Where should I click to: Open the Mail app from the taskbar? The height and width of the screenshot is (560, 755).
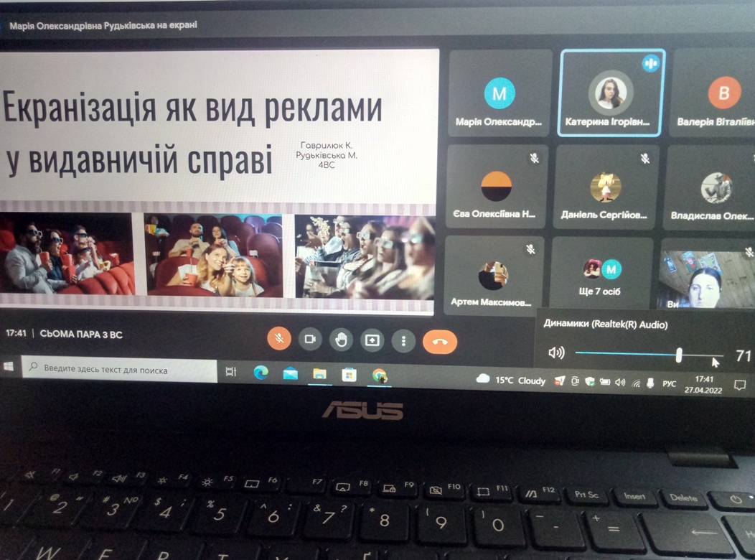(x=291, y=373)
